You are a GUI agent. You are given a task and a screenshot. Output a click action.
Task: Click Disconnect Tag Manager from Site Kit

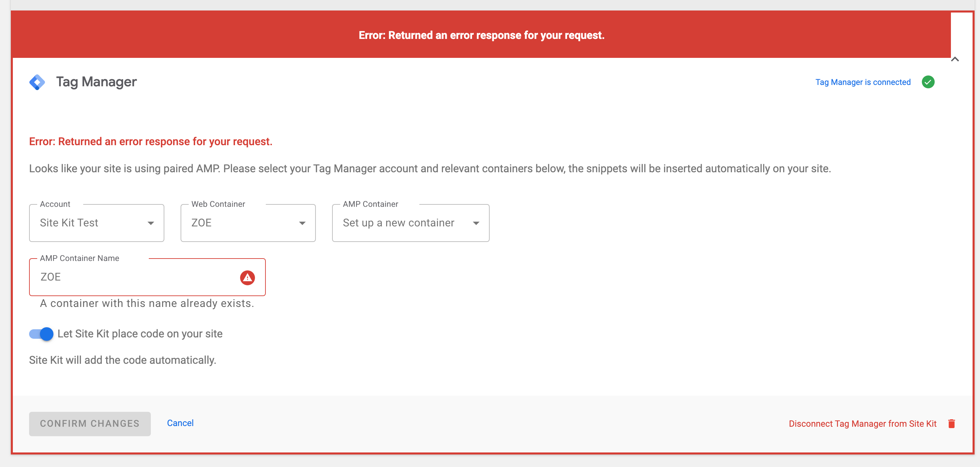click(x=862, y=423)
